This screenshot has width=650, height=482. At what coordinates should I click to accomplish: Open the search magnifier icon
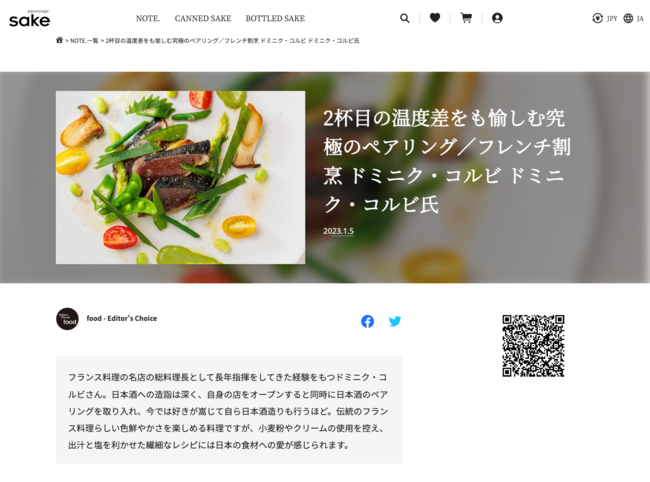(405, 18)
